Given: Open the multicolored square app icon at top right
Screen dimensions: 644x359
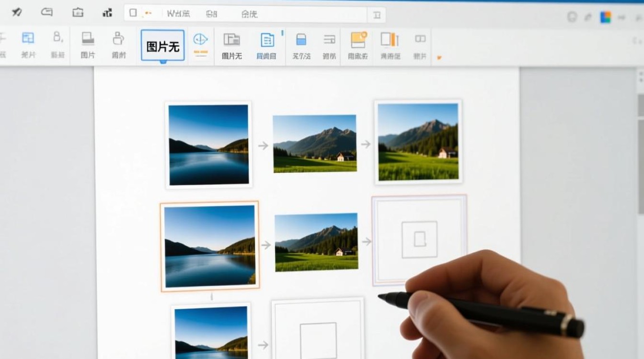Looking at the screenshot, I should pos(606,17).
